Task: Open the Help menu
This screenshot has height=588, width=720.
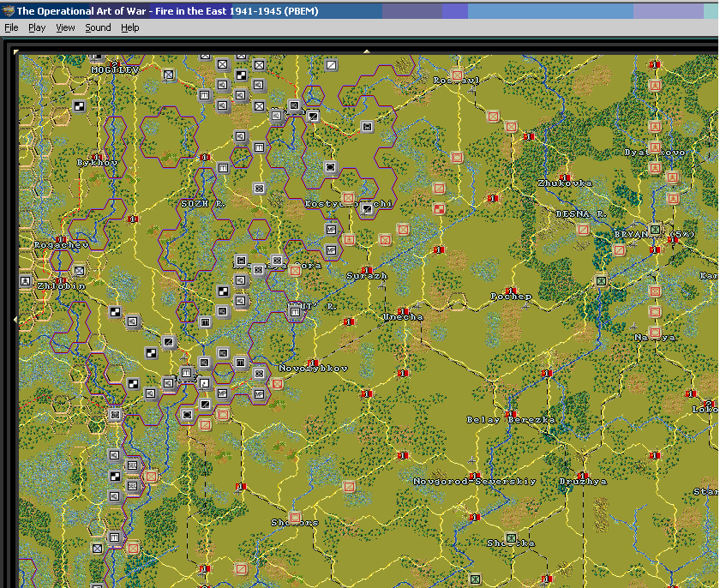Action: point(130,27)
